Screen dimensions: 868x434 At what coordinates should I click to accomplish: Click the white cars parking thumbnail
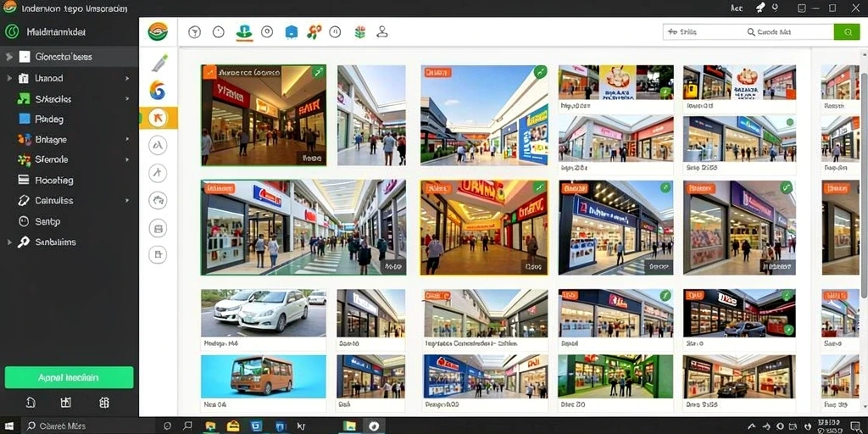[264, 313]
